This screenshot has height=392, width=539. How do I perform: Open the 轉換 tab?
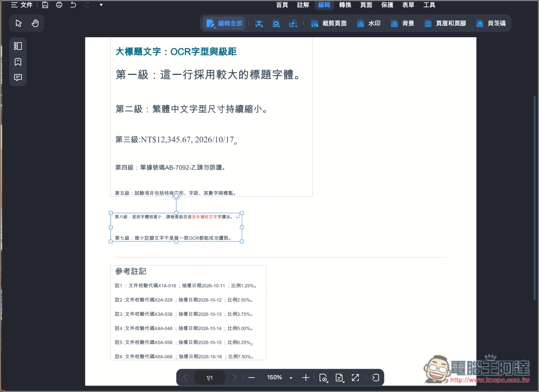345,5
